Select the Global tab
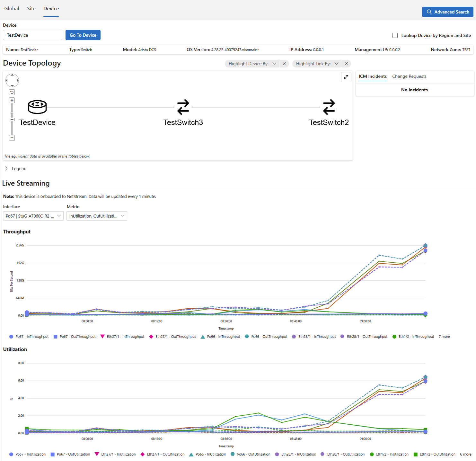The width and height of the screenshot is (476, 461). [12, 8]
